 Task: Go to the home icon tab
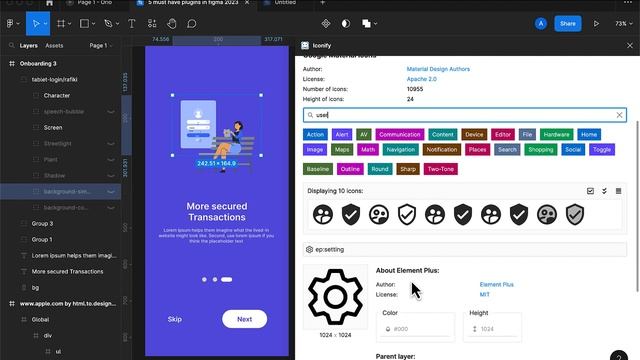click(x=49, y=3)
